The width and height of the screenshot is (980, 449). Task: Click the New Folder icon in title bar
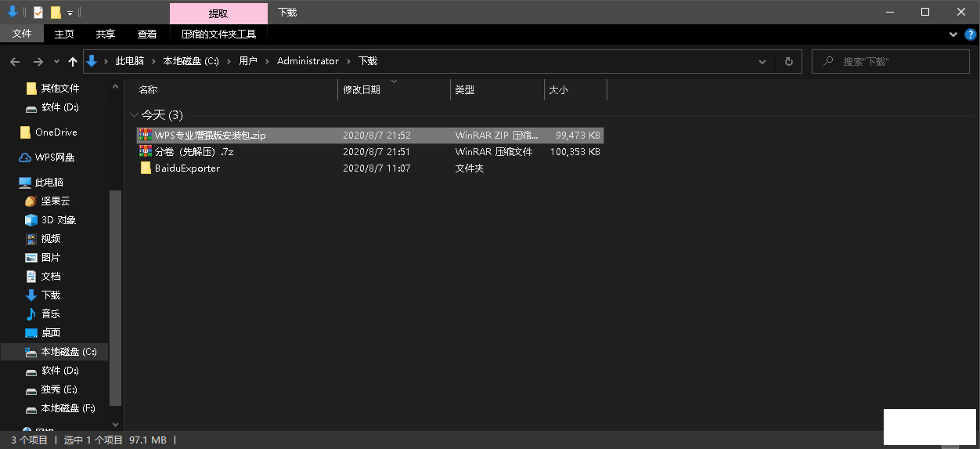coord(56,13)
